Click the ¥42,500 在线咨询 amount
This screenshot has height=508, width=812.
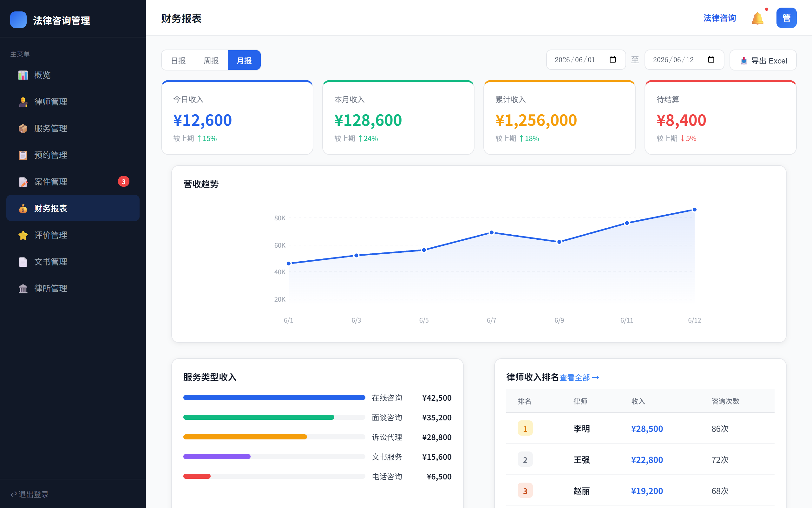click(437, 398)
